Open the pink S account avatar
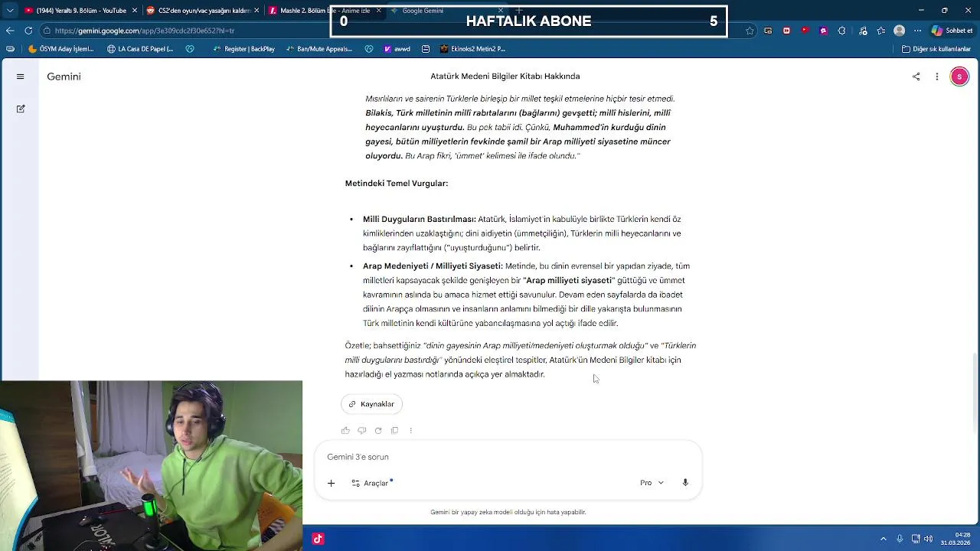 tap(959, 77)
